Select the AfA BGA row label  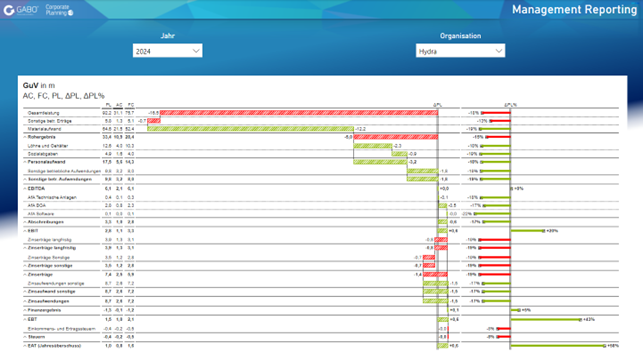[x=36, y=205]
